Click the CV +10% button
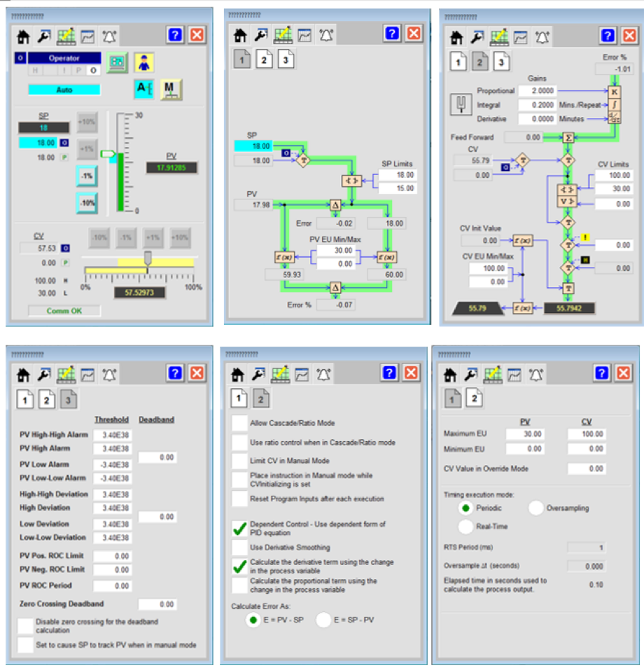Viewport: 644px width, 668px height. click(x=179, y=237)
